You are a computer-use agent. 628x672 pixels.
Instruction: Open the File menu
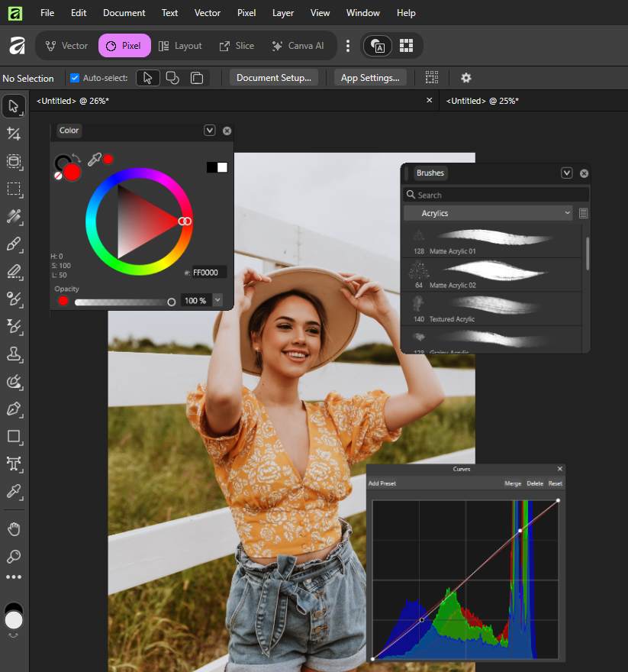pos(47,13)
